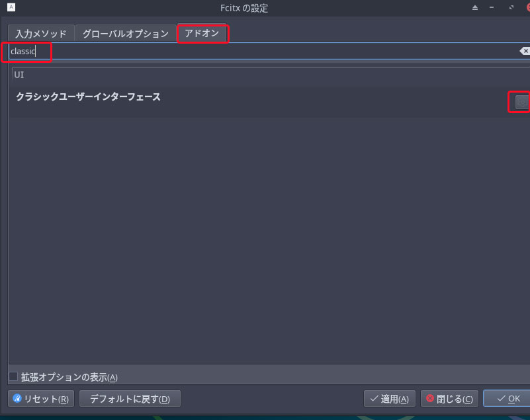530x420 pixels.
Task: Select the クラシックユーザーインターフェース addon row
Action: coord(269,103)
